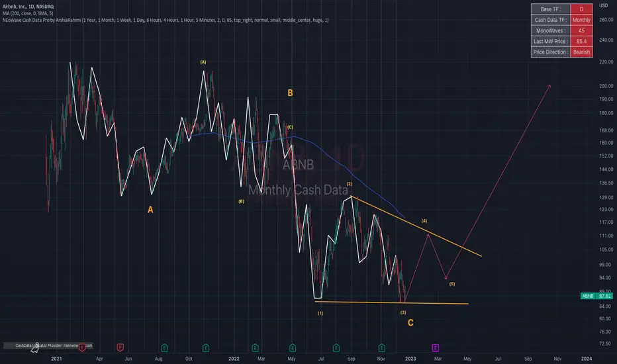Click the 105.00 price axis label
The height and width of the screenshot is (364, 617).
click(606, 250)
